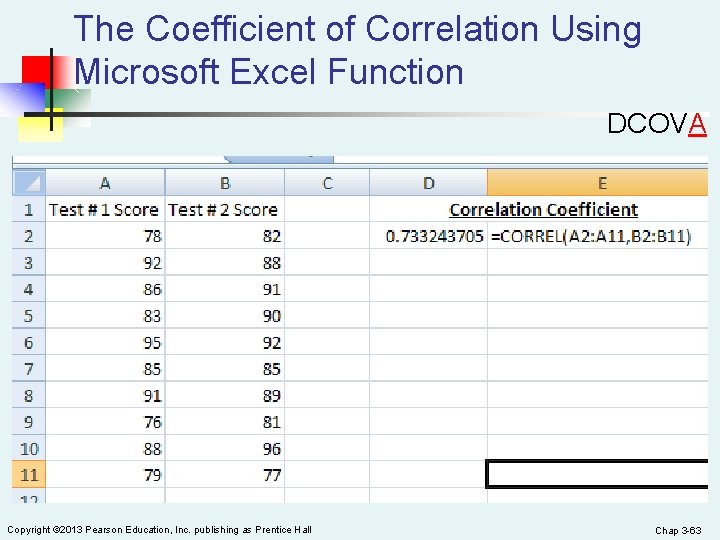The height and width of the screenshot is (540, 720).
Task: Click the active outlined cell E11
Action: coord(597,474)
